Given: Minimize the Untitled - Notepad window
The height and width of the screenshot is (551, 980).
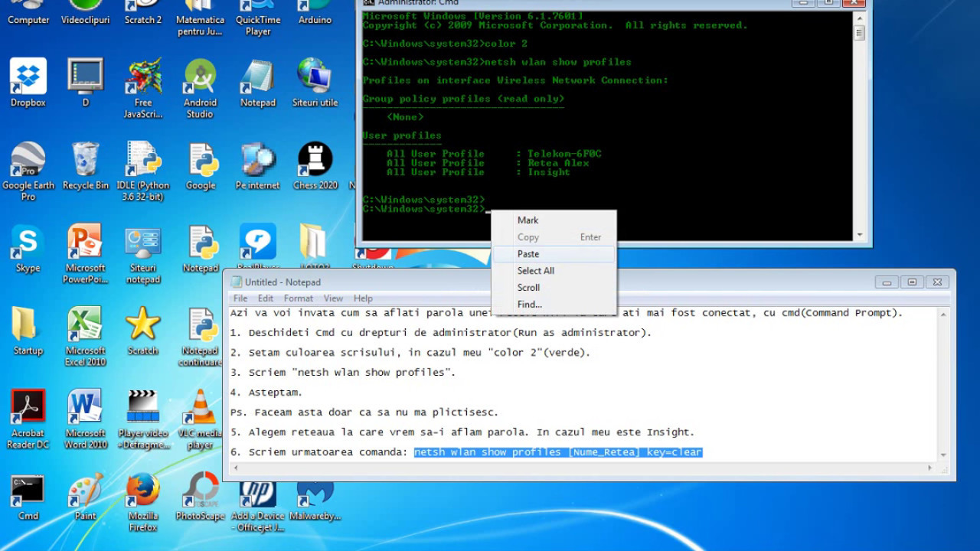Looking at the screenshot, I should pyautogui.click(x=887, y=282).
